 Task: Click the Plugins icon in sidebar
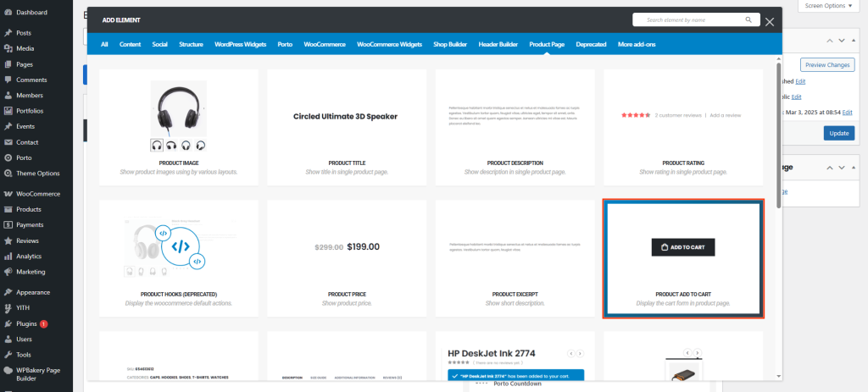click(8, 323)
